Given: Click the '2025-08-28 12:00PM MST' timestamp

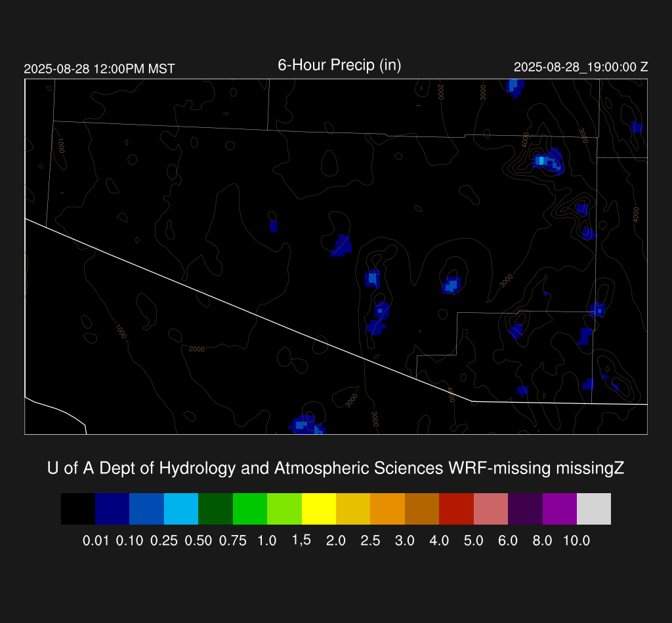Looking at the screenshot, I should coord(100,69).
